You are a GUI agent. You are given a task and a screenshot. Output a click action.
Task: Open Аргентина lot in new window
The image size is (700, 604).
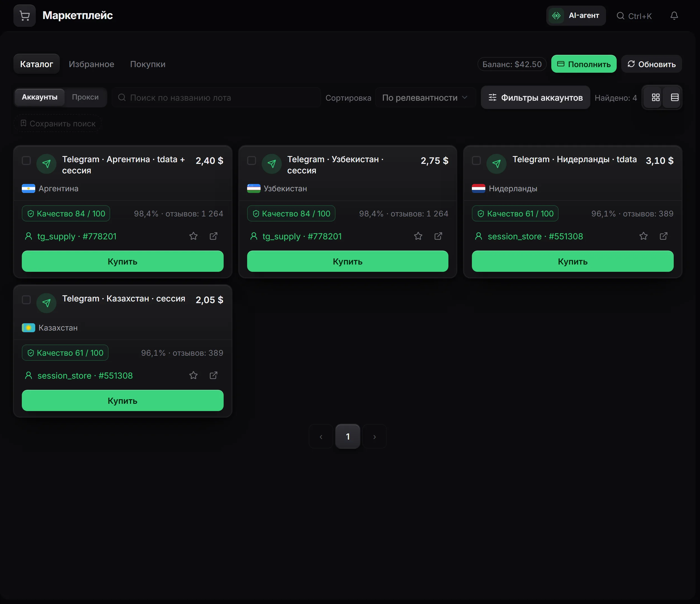(214, 236)
